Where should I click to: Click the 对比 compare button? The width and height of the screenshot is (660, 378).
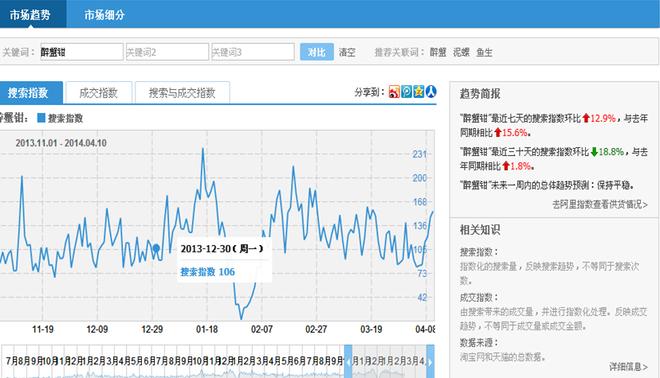tap(317, 52)
